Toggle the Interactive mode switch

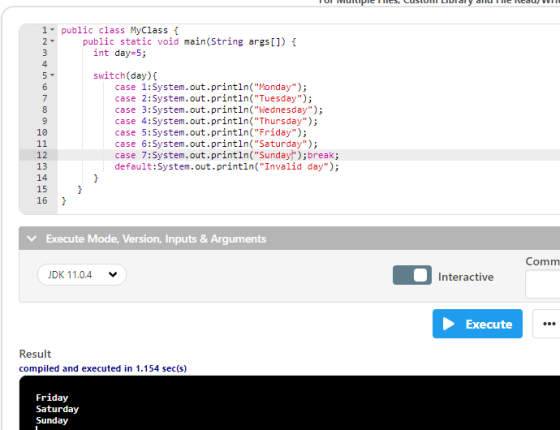(x=412, y=275)
